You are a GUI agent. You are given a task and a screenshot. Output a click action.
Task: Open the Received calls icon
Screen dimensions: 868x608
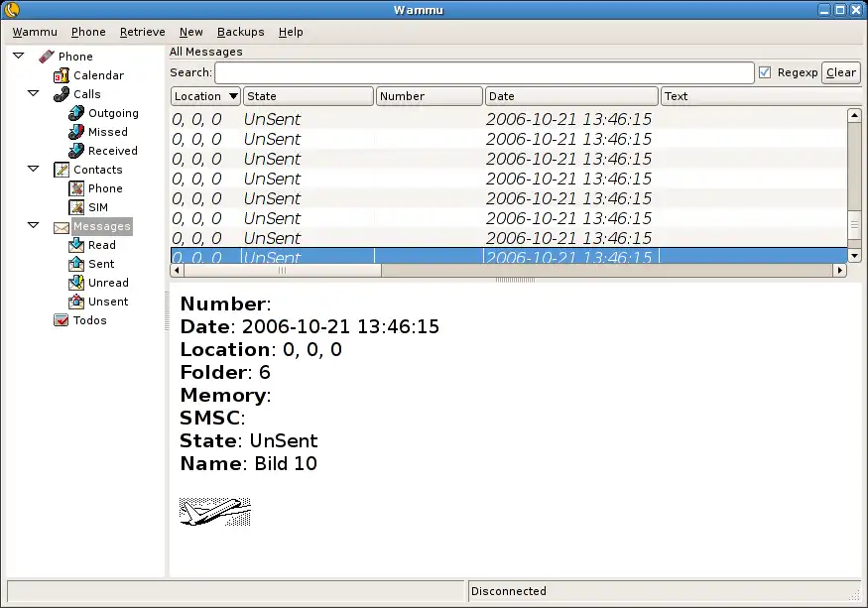(75, 151)
